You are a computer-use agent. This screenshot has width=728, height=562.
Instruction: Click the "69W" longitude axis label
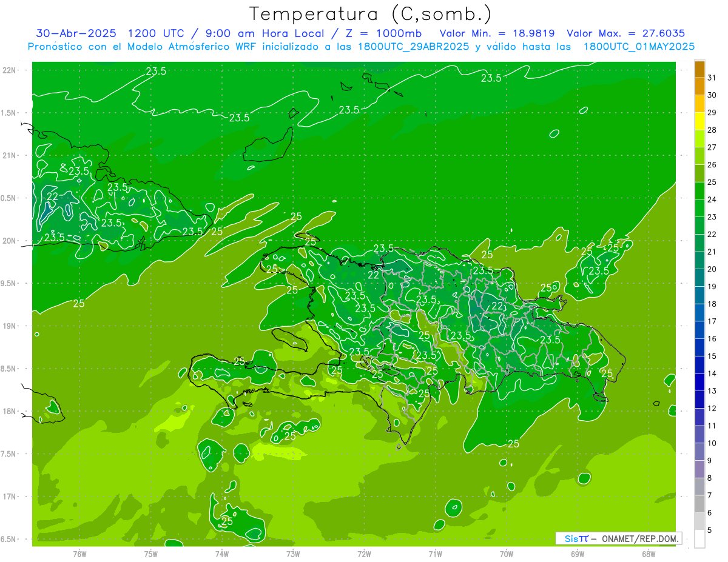(x=578, y=554)
